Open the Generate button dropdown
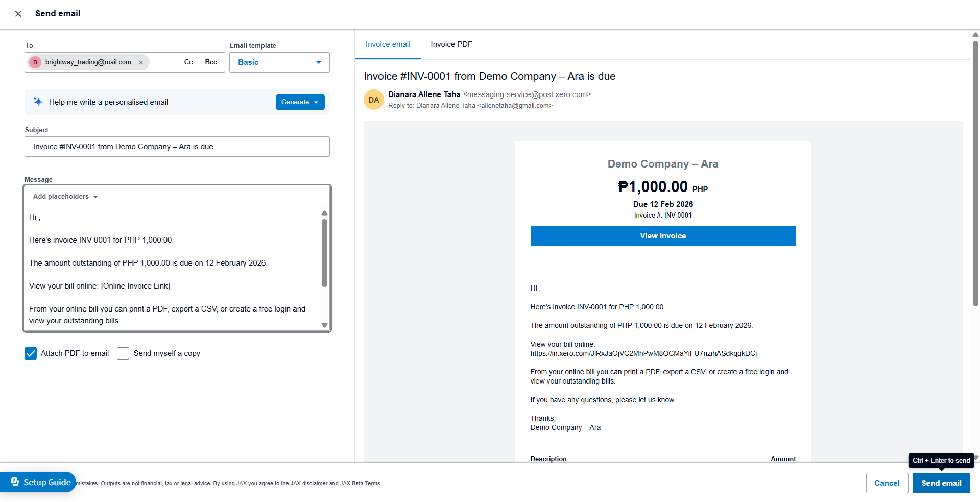980x502 pixels. pyautogui.click(x=317, y=102)
